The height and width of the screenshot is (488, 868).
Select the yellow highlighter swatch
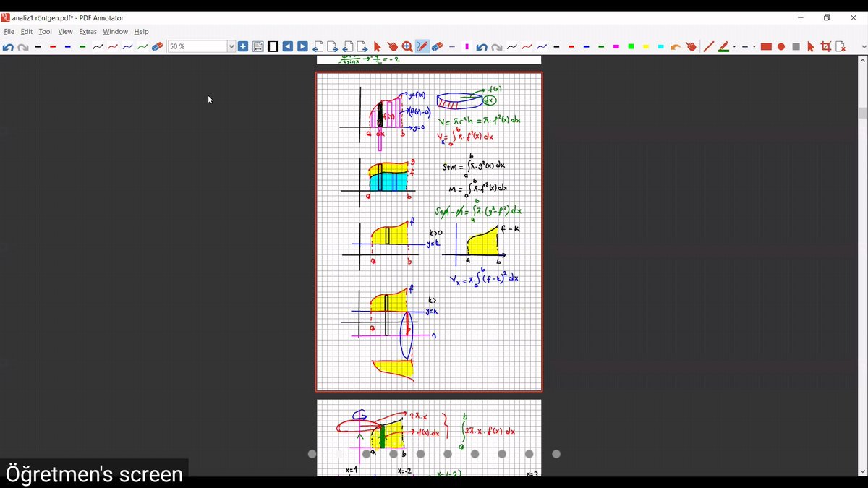click(x=646, y=47)
